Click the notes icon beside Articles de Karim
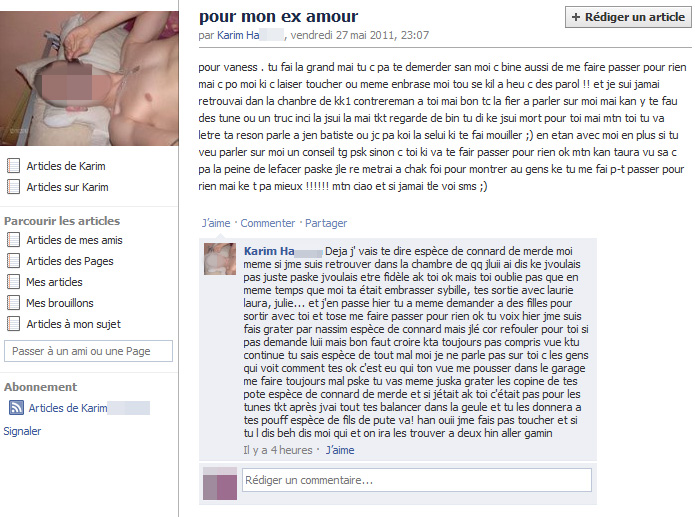The height and width of the screenshot is (517, 695). pyautogui.click(x=13, y=166)
